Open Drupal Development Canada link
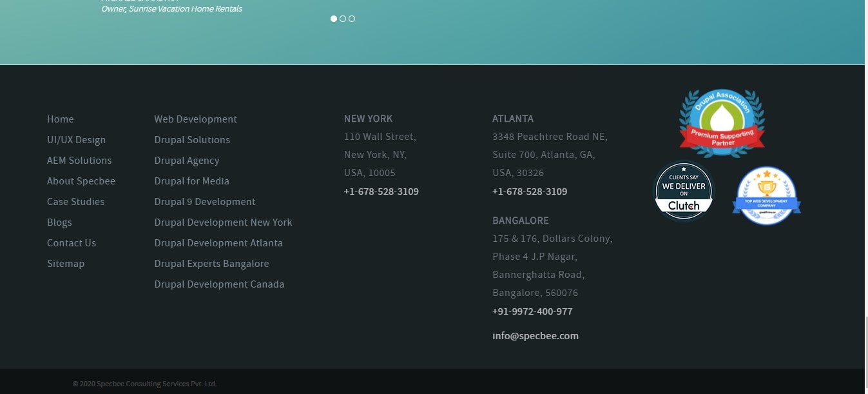Viewport: 868px width, 394px height. click(x=220, y=284)
